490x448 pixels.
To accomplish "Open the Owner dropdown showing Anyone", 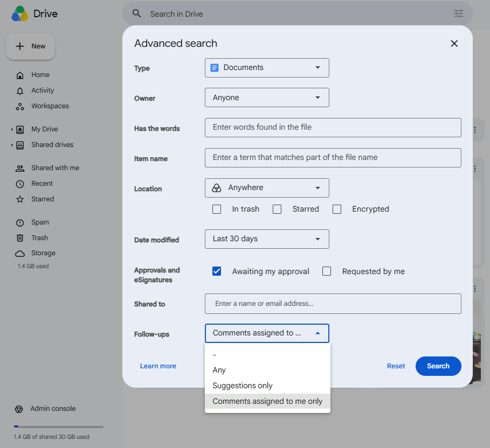I will (x=267, y=97).
